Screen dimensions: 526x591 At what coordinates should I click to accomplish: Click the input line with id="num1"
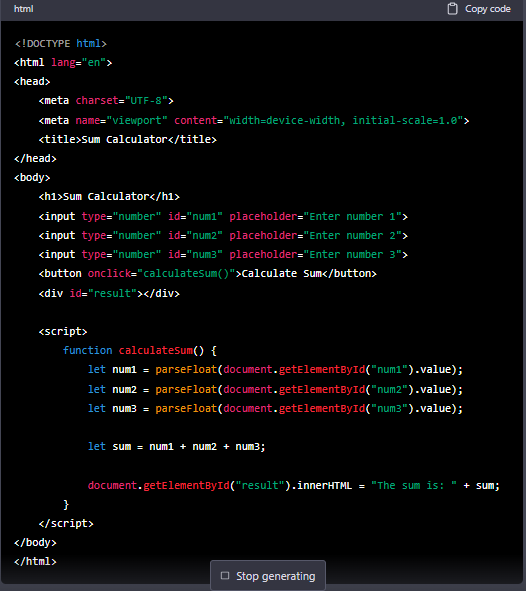coord(223,217)
